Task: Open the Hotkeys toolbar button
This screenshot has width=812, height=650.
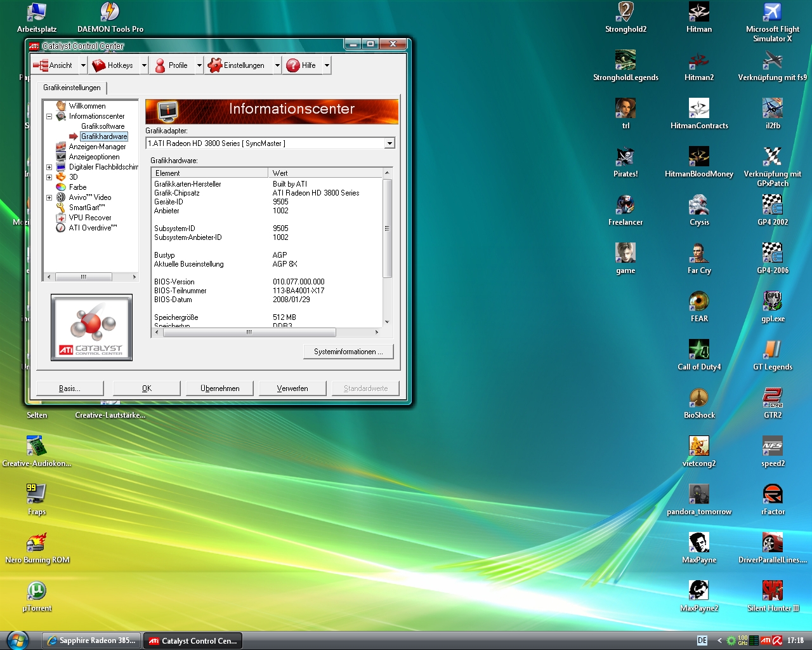Action: tap(114, 65)
